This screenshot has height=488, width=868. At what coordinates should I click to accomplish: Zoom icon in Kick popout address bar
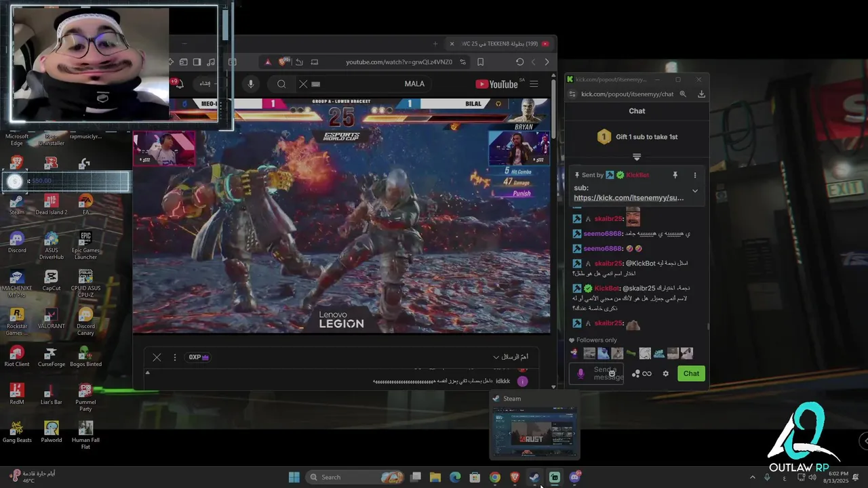[683, 94]
